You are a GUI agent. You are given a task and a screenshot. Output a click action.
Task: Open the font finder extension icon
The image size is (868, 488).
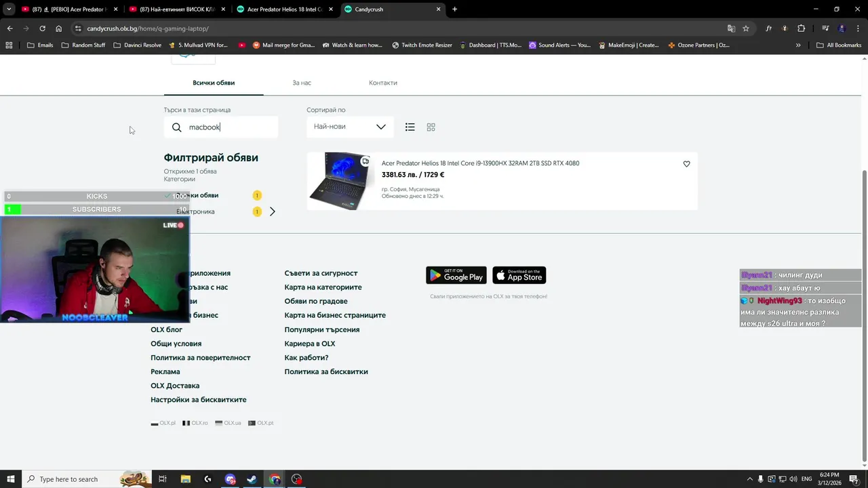point(768,28)
